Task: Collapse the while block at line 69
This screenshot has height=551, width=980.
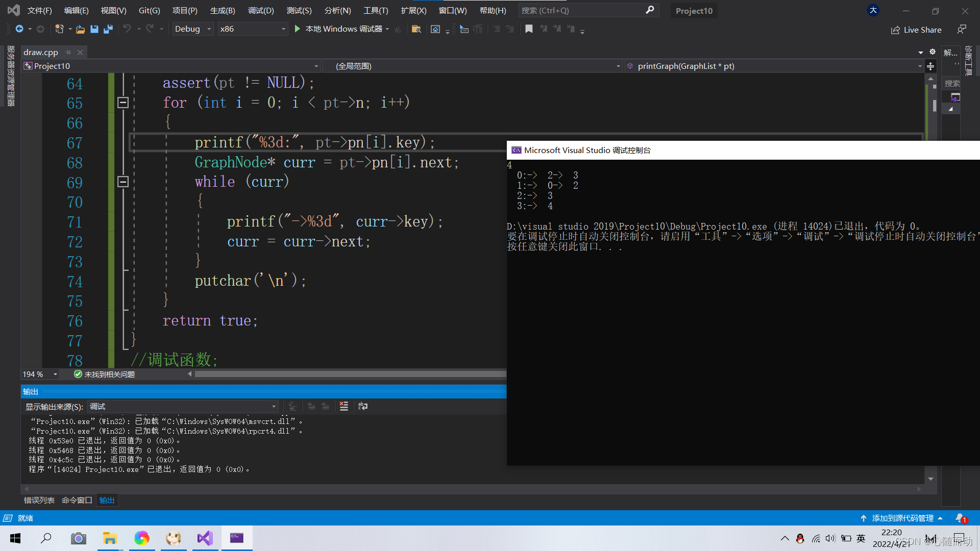Action: (123, 182)
